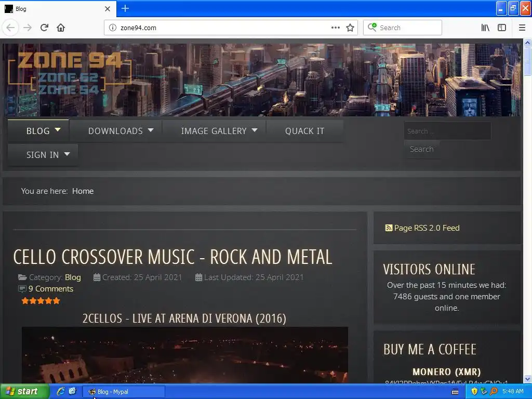
Task: Open page actions three-dot menu
Action: (335, 28)
